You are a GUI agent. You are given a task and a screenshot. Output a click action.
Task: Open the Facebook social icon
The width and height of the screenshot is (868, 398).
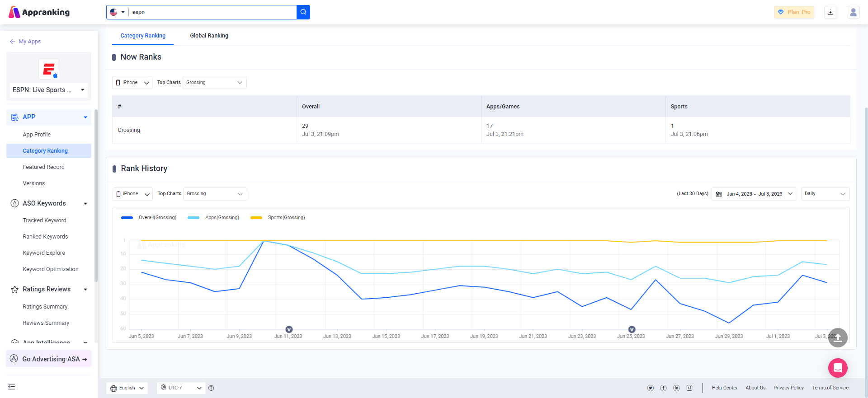point(664,388)
